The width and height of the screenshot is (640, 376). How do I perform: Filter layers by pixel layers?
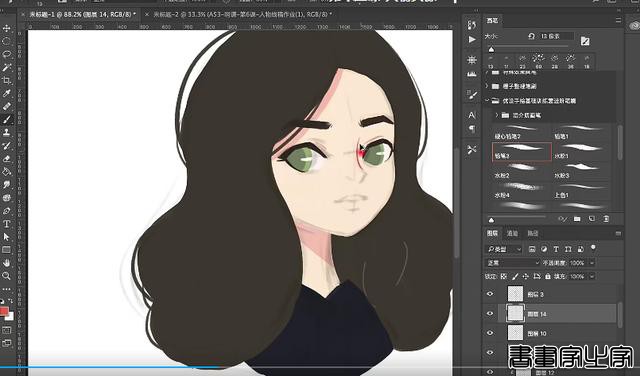point(532,249)
